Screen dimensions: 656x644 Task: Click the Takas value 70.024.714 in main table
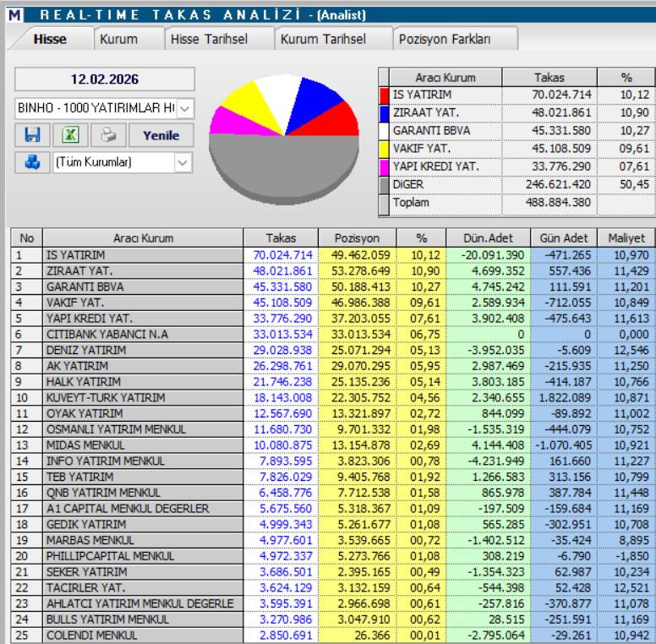tap(283, 255)
